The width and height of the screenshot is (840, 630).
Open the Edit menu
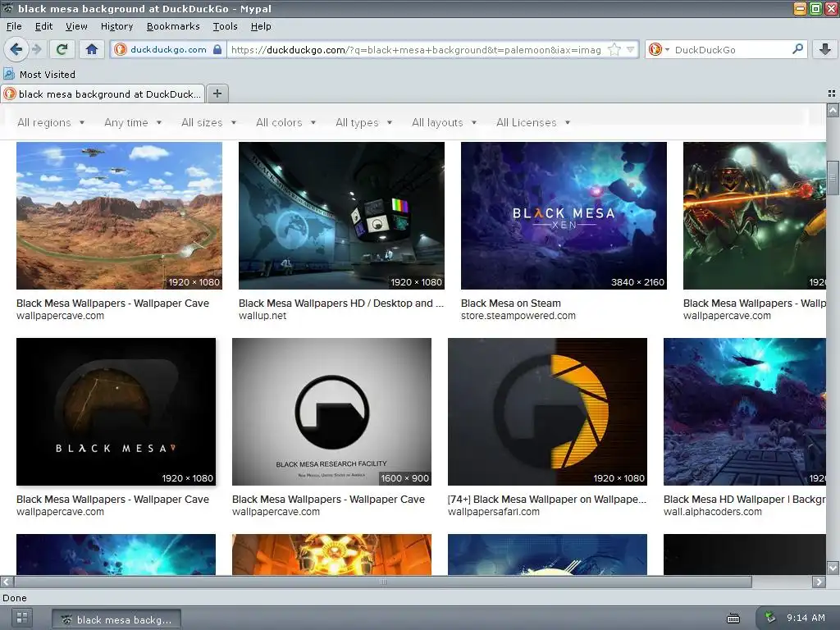pyautogui.click(x=43, y=26)
